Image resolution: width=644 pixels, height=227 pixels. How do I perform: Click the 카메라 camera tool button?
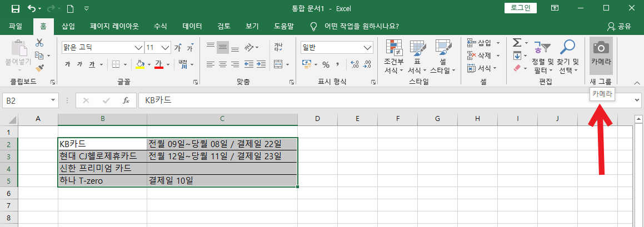[x=601, y=56]
